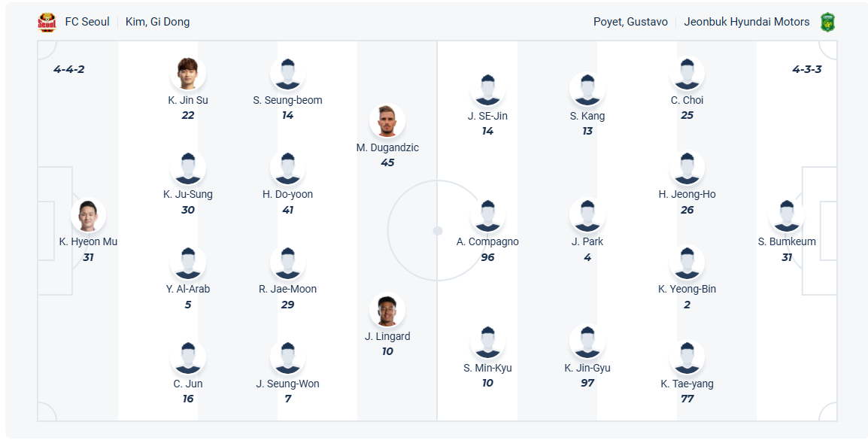
Task: Click the 4-4-2 formation label
Action: 69,69
